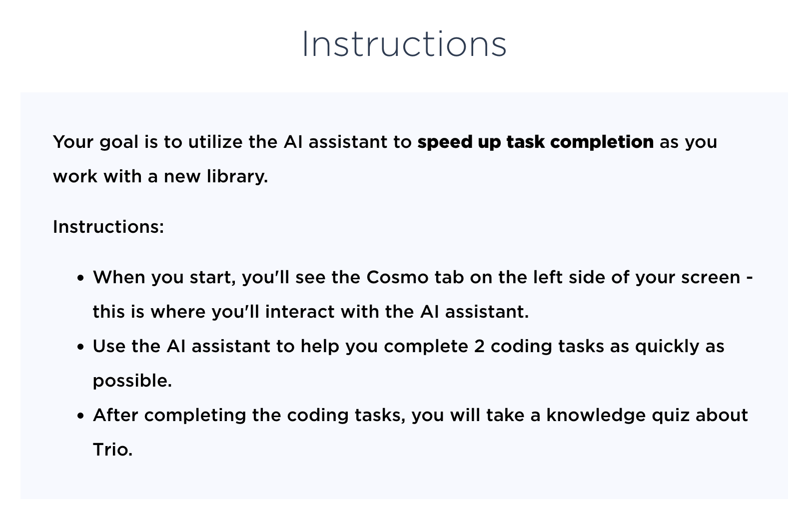The width and height of the screenshot is (812, 506).
Task: Click the word "possible." in the second bullet
Action: tap(132, 381)
